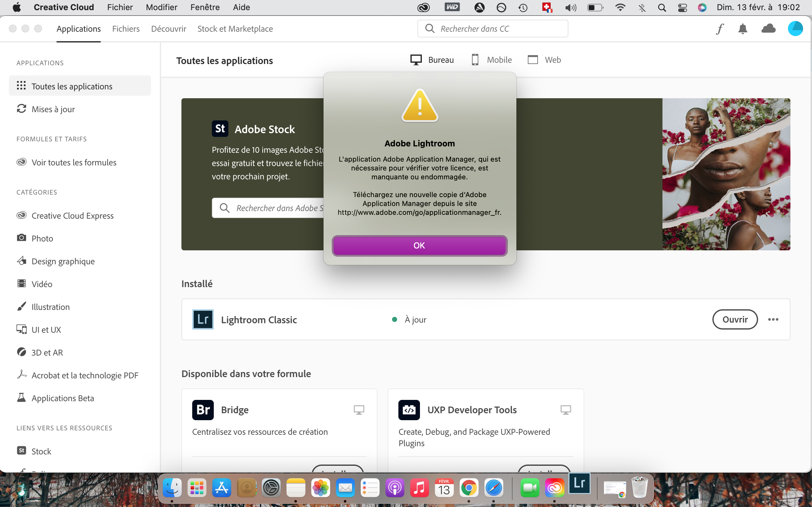Launch Lightroom from the Dock
Image resolution: width=812 pixels, height=507 pixels.
pos(580,484)
